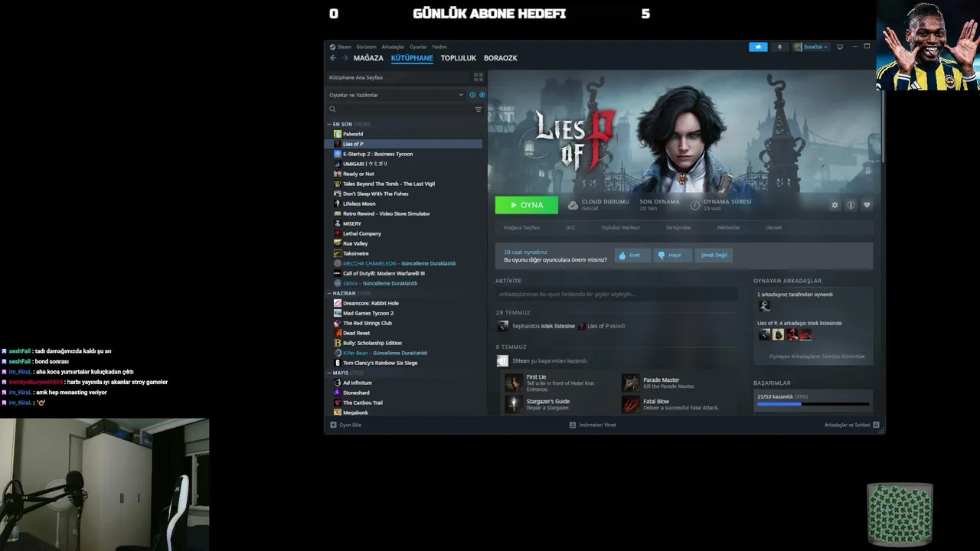Go back with the Steam back arrow
The height and width of the screenshot is (551, 980).
tap(333, 58)
